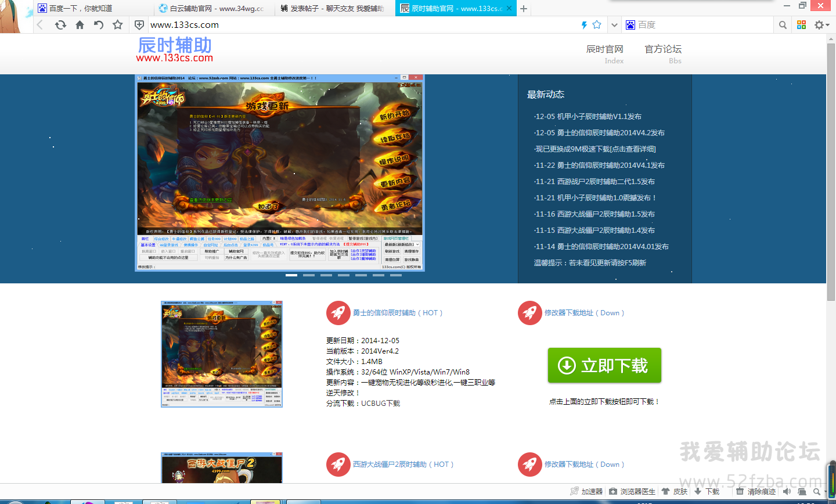Click 温馨提示 F5 refresh notice text
836x504 pixels.
click(x=590, y=262)
